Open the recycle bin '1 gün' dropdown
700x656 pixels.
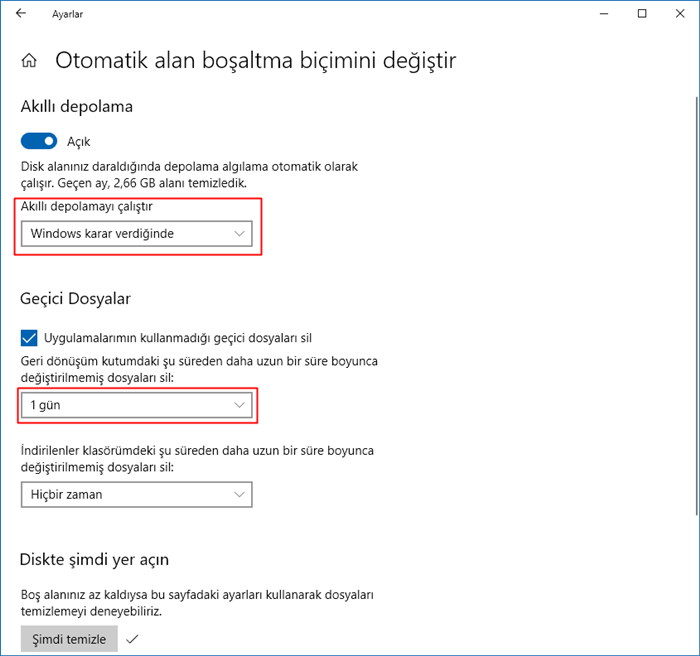point(137,405)
